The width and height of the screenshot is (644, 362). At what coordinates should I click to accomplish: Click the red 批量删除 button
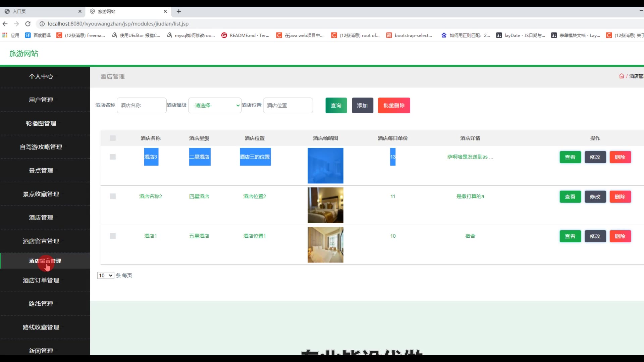[x=394, y=105]
